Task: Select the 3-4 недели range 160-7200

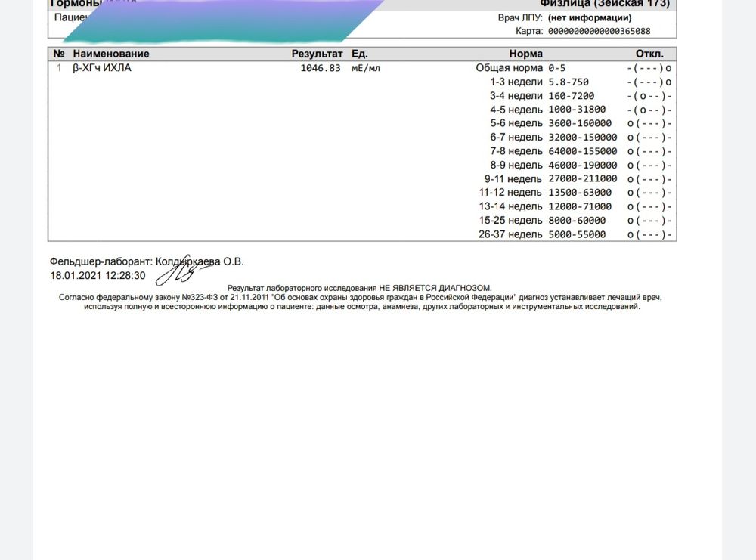Action: click(x=571, y=96)
